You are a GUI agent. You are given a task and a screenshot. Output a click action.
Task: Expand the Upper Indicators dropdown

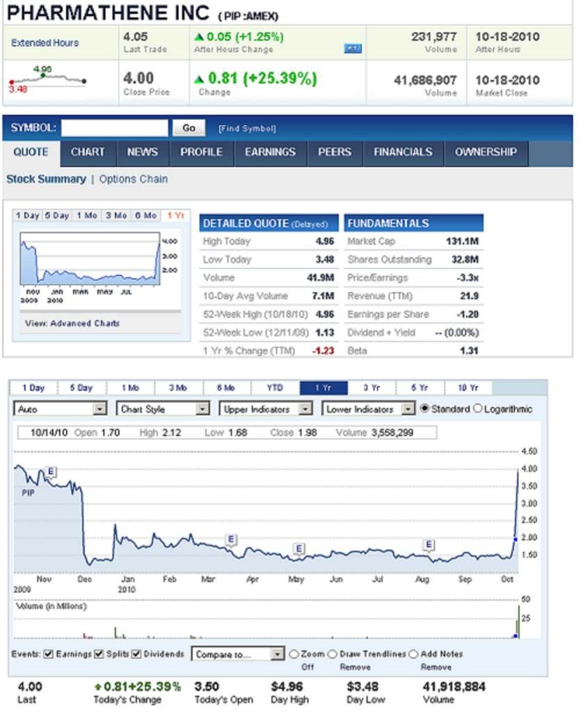266,409
